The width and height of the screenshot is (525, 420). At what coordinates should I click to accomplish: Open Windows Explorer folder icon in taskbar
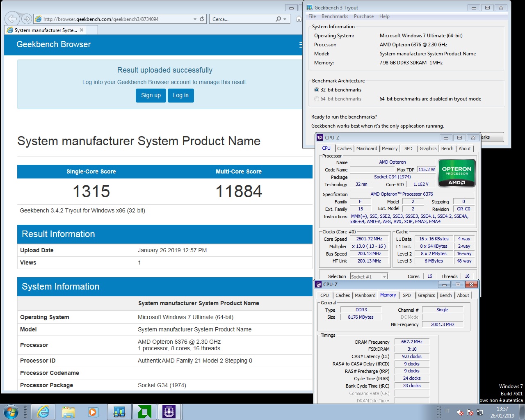[68, 412]
